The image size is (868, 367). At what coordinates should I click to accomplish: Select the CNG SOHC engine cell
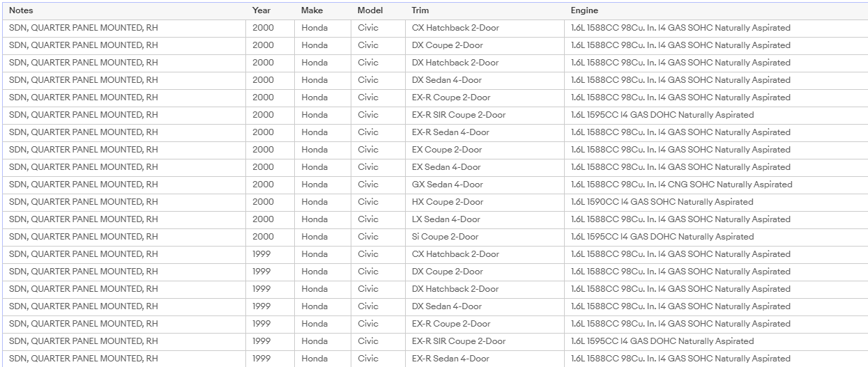(681, 185)
